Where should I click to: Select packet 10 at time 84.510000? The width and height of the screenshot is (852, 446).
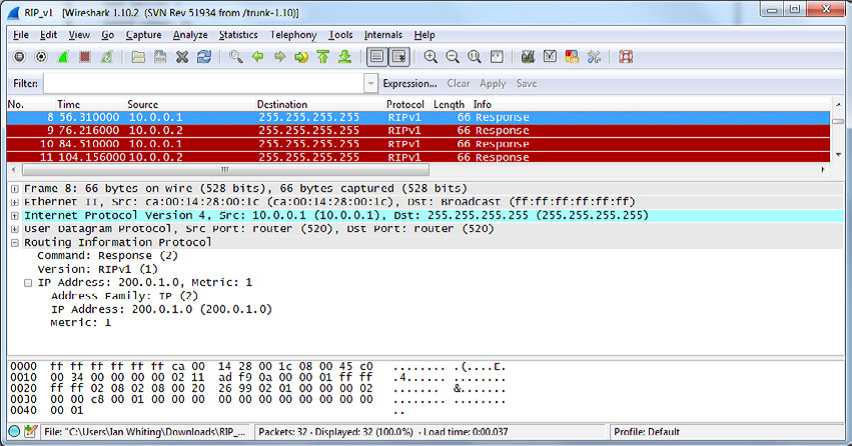(418, 144)
